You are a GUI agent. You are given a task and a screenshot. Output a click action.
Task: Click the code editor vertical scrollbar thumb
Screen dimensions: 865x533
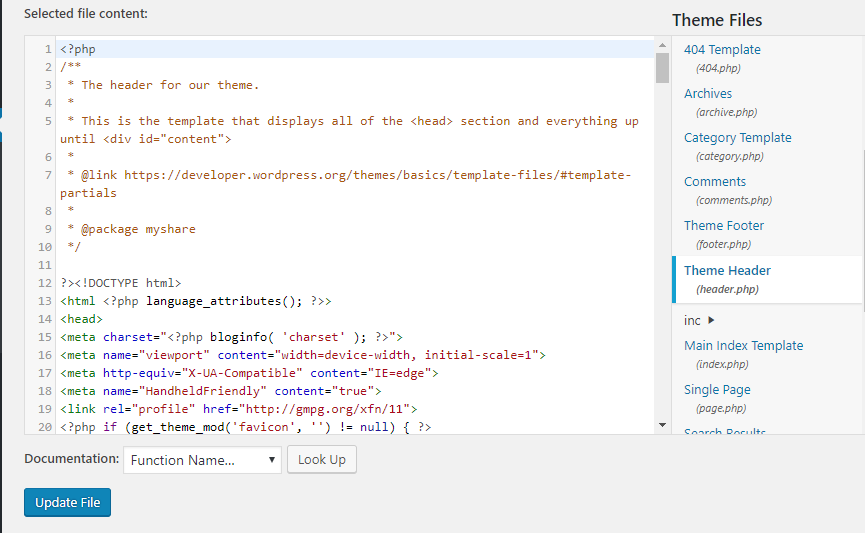pos(662,68)
